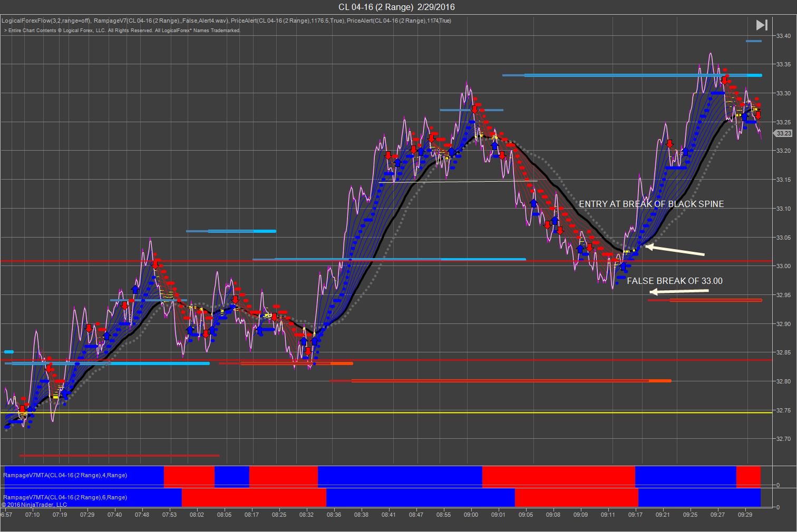The image size is (797, 532).
Task: Click the RampageV7MTA panel label with parameter 4
Action: click(x=65, y=475)
